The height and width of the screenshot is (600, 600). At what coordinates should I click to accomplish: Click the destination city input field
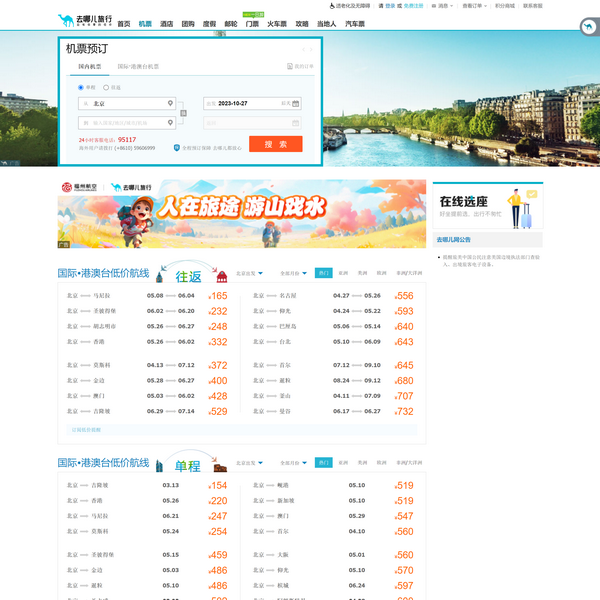click(125, 123)
